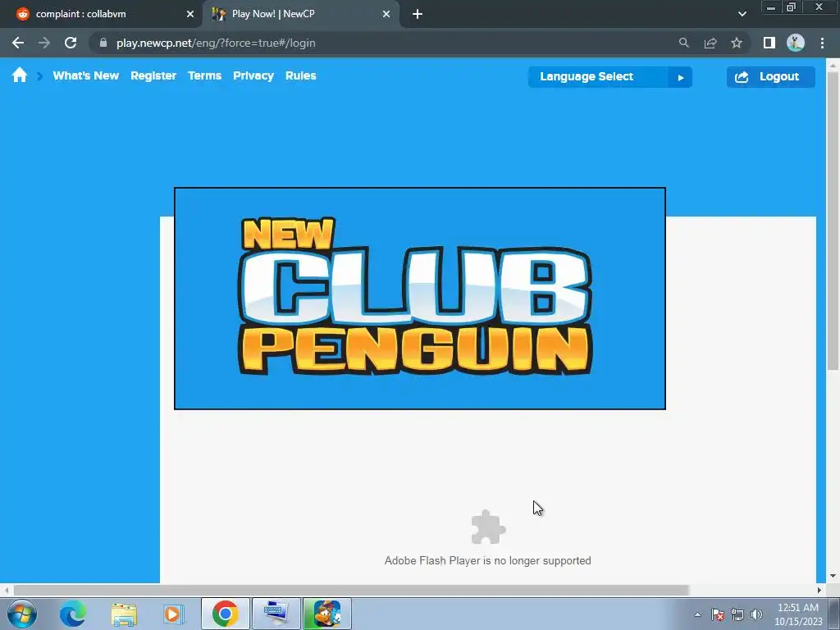Click the scroll right arrow

pyautogui.click(x=819, y=590)
